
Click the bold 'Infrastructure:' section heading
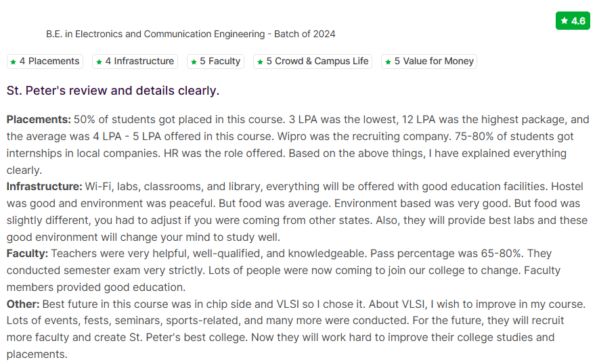click(44, 185)
